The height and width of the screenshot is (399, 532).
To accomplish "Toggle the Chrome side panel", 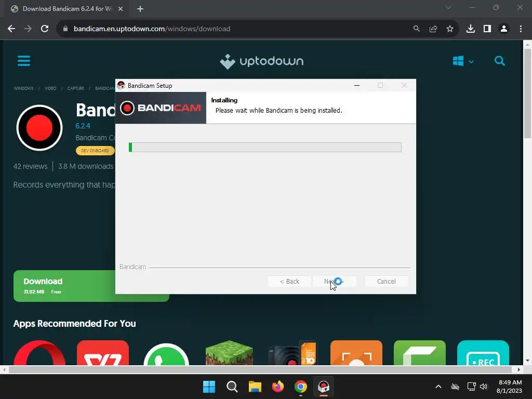I will pos(487,29).
